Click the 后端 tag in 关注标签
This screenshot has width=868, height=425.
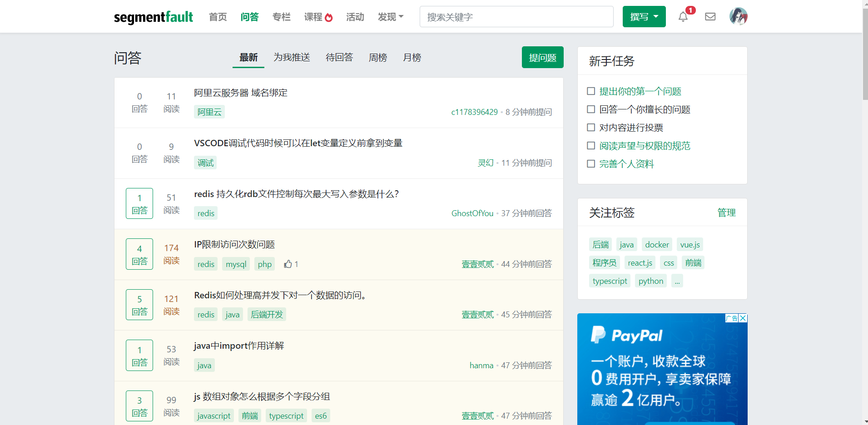coord(600,245)
